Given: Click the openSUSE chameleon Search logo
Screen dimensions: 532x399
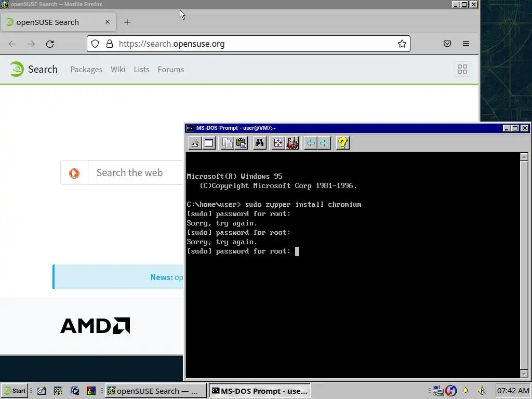Looking at the screenshot, I should click(33, 69).
